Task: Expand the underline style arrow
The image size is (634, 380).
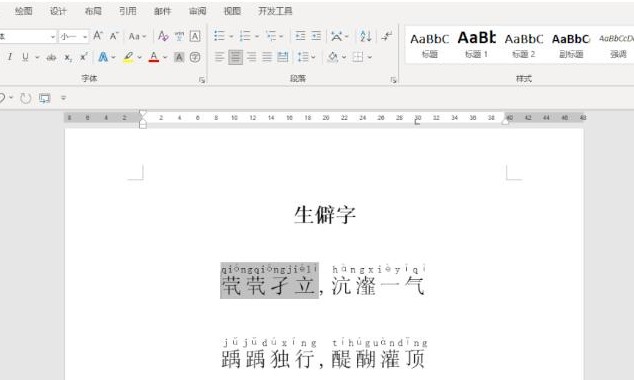Action: point(37,57)
